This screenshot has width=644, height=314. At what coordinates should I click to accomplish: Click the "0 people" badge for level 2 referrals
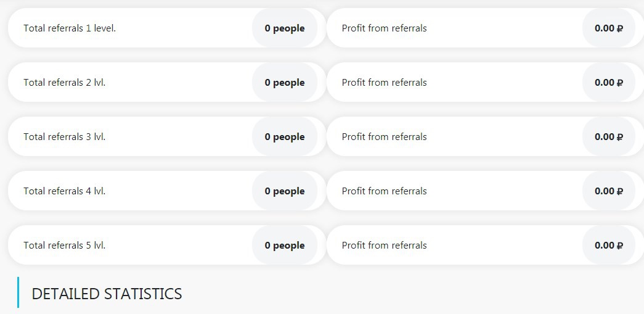(x=285, y=83)
